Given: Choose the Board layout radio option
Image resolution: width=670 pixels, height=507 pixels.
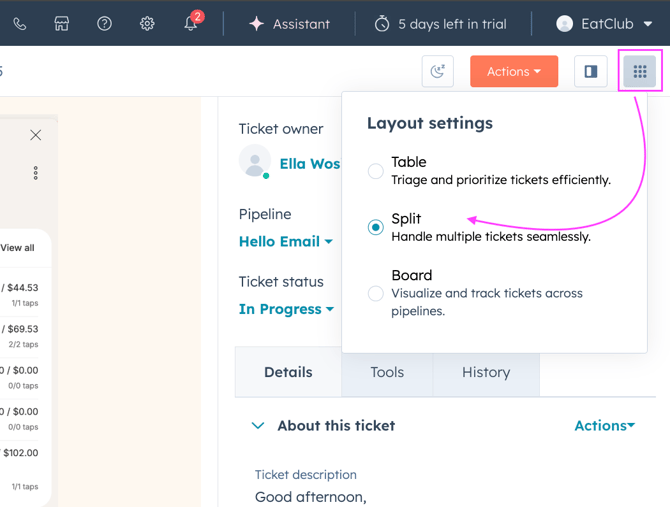Looking at the screenshot, I should [376, 293].
